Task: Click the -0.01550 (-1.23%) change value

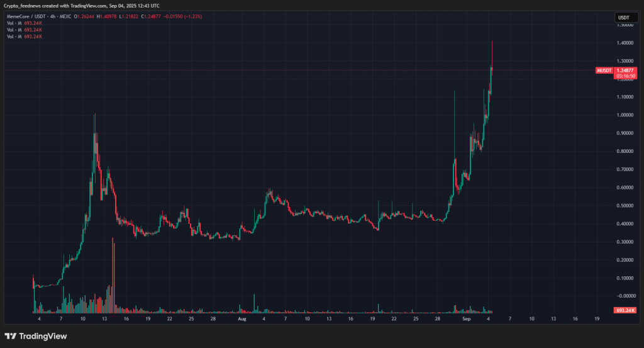Action: click(x=184, y=14)
